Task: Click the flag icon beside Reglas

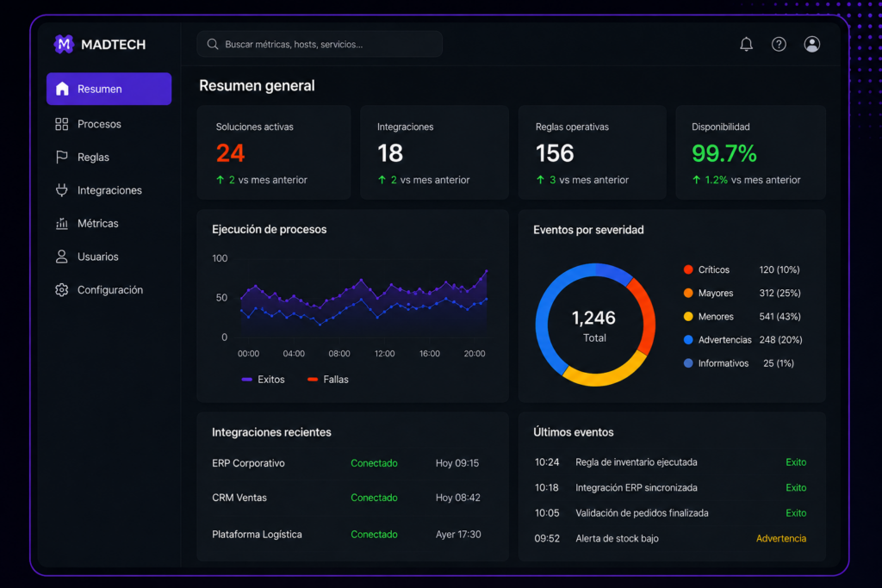Action: coord(62,158)
